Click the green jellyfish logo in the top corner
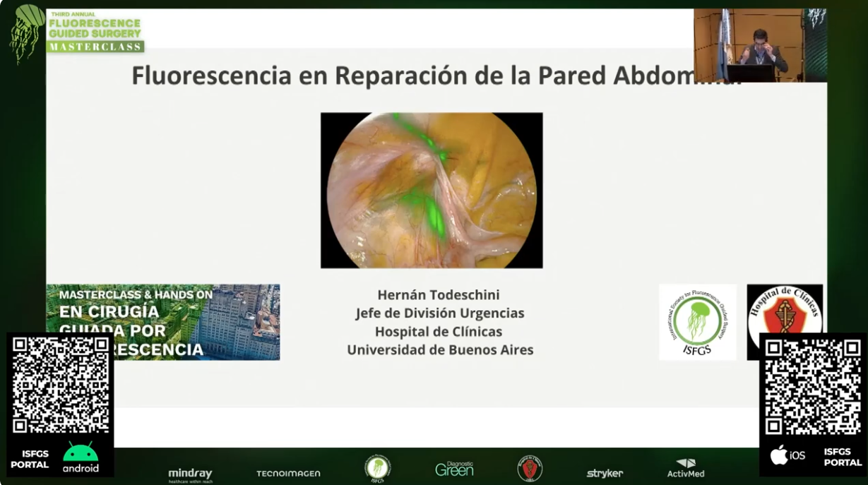Viewport: 868px width, 485px height. pyautogui.click(x=26, y=32)
